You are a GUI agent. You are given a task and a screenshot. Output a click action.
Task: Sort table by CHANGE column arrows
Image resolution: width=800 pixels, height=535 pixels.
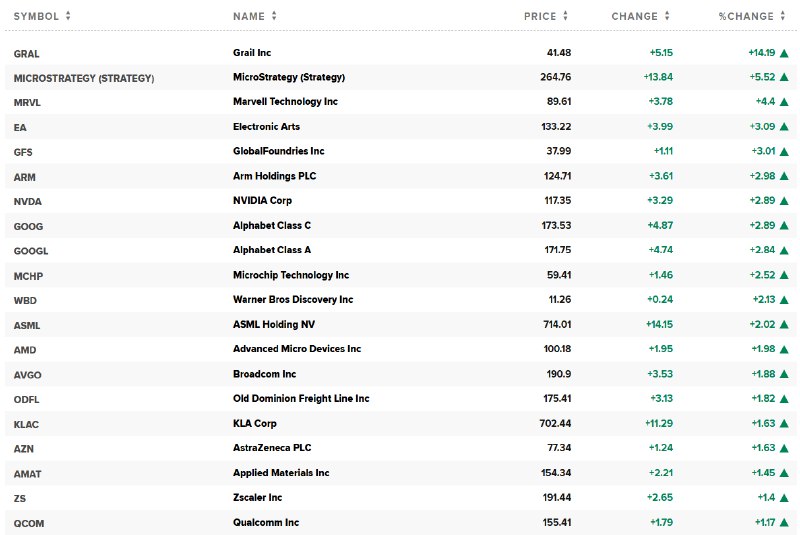(667, 16)
